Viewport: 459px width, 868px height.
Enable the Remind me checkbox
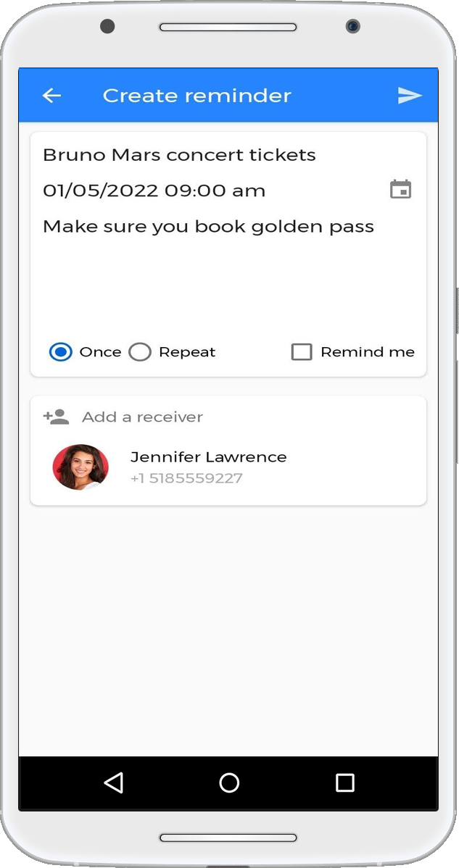[301, 352]
